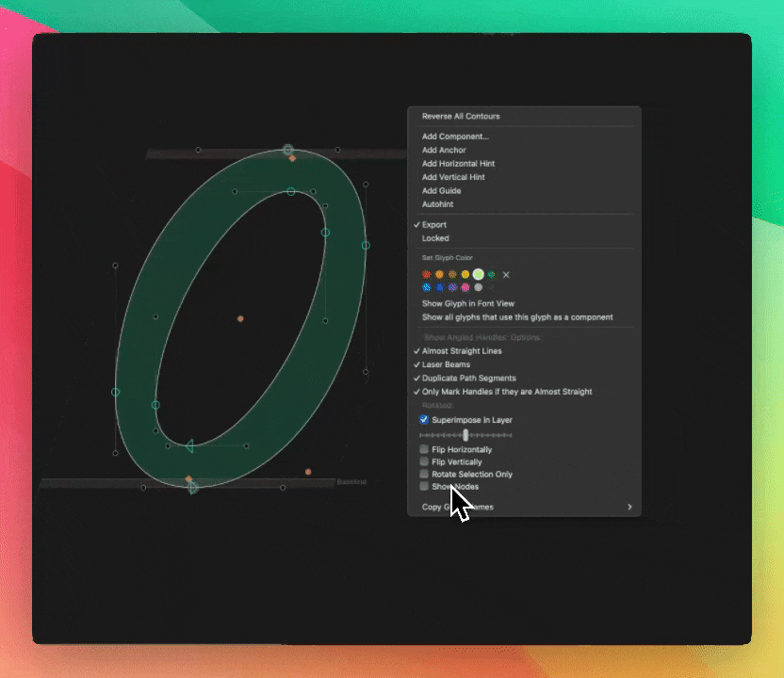Select Add Component… from context menu
The height and width of the screenshot is (678, 784).
coord(455,137)
